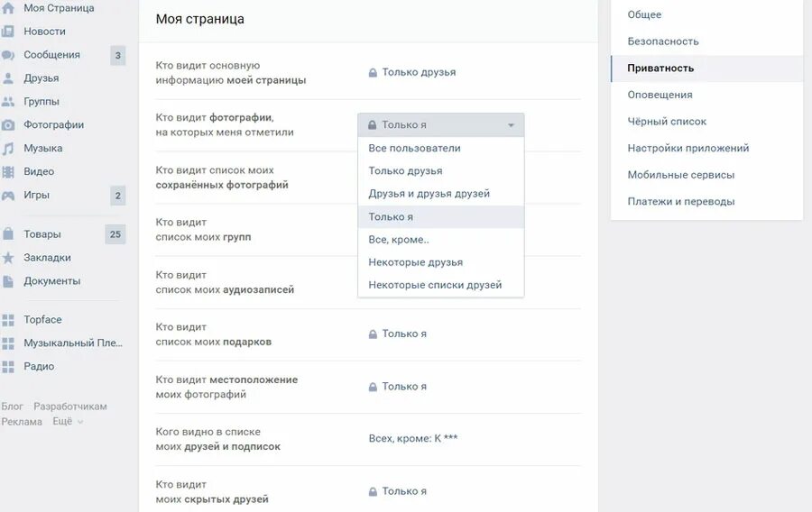Open the Topface app link

(42, 320)
